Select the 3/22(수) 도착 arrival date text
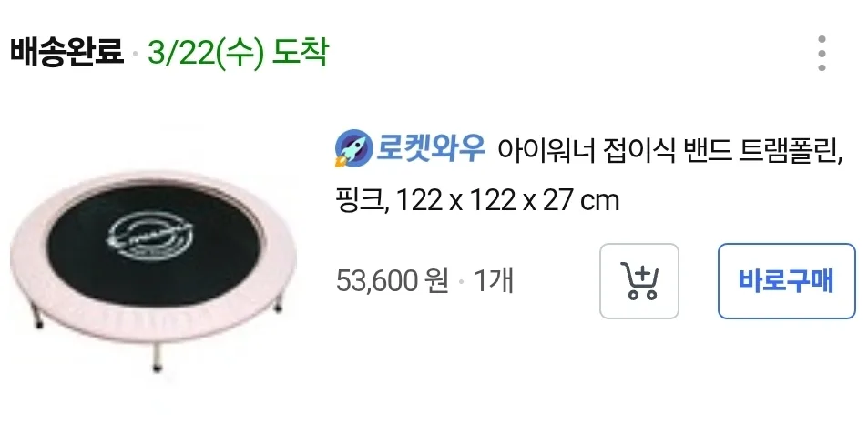The height and width of the screenshot is (434, 868). coord(238,53)
